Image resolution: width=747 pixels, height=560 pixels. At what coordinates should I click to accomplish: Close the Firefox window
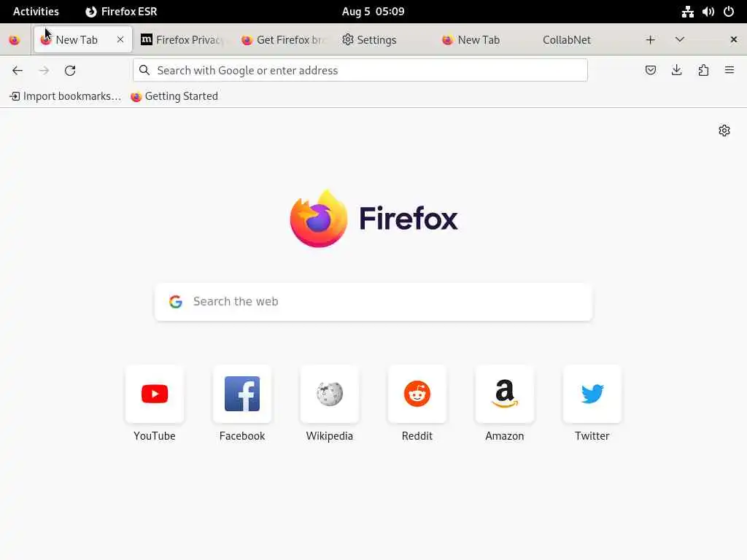tap(734, 39)
